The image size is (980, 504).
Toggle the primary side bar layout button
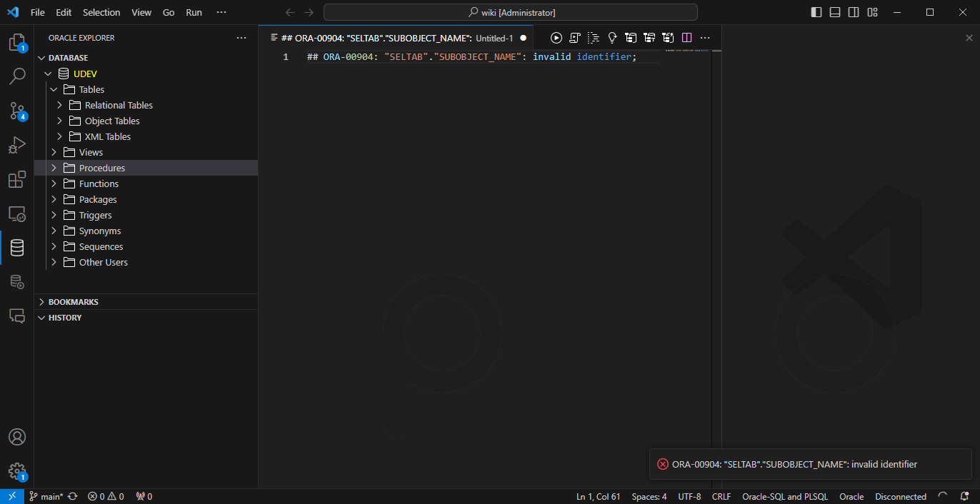click(816, 12)
